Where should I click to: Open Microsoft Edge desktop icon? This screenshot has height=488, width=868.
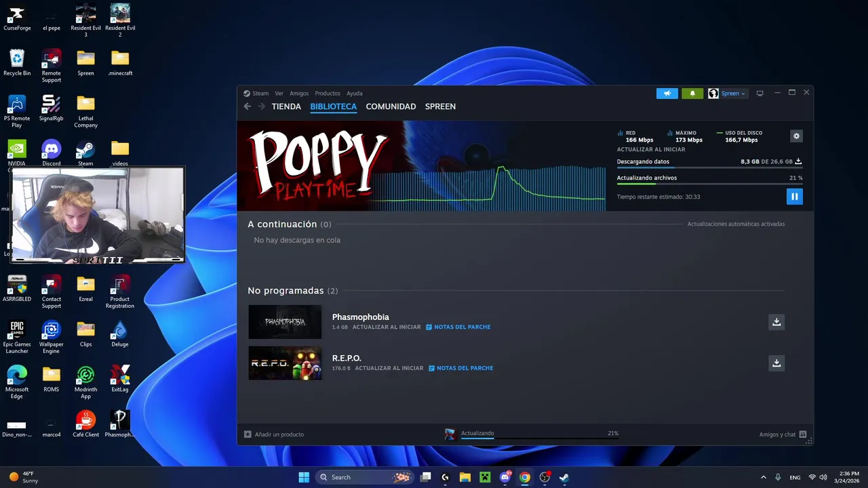tap(17, 382)
